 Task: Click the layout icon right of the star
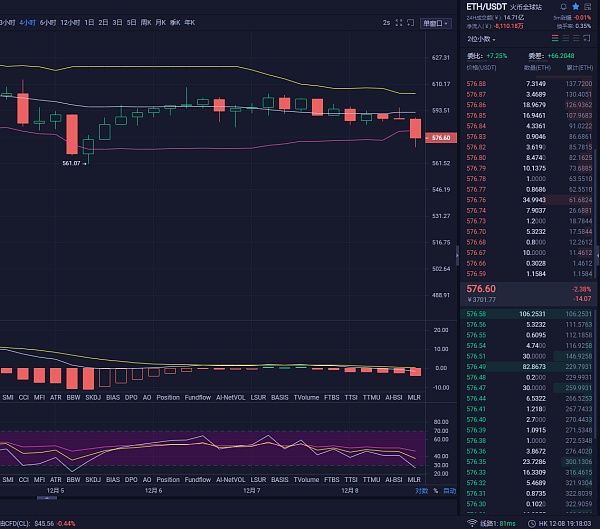click(587, 7)
